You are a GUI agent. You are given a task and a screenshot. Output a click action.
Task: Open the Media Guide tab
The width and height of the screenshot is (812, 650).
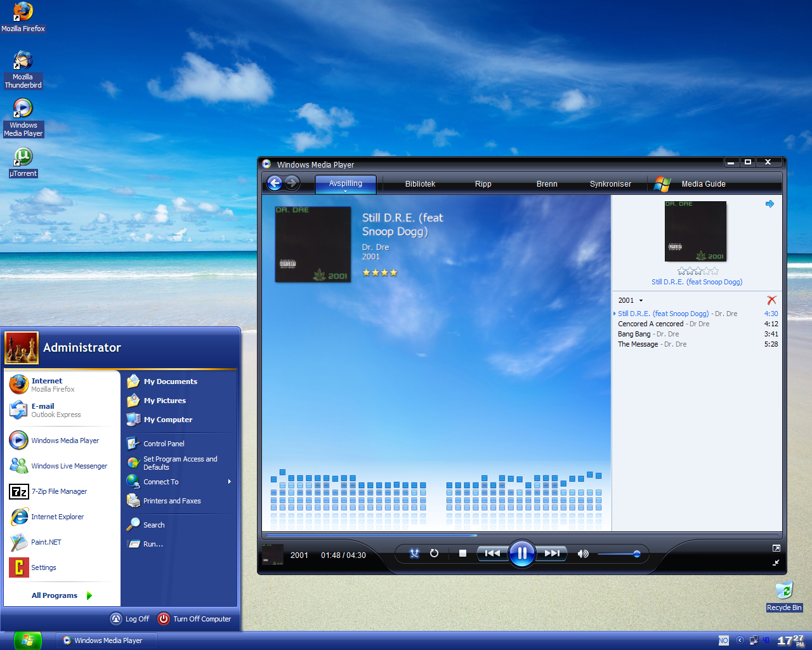(704, 184)
